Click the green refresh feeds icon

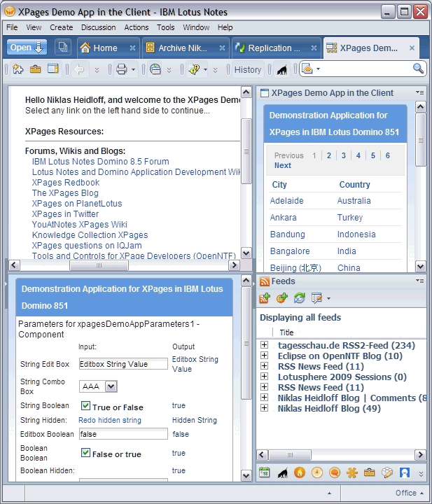[x=299, y=298]
